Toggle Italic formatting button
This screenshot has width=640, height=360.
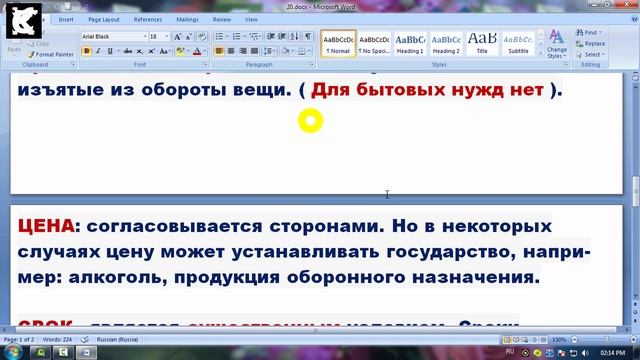point(98,51)
